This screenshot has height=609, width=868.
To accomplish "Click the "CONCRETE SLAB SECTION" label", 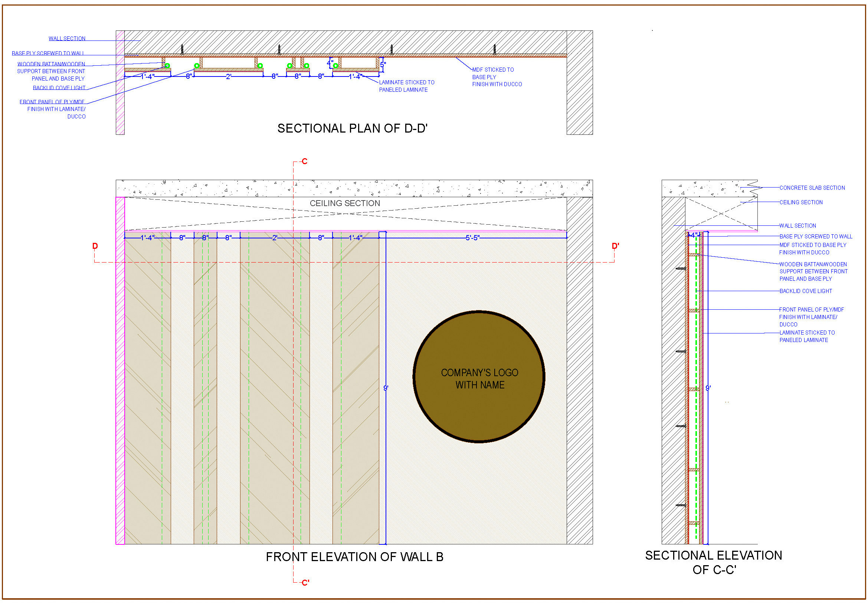I will (x=812, y=188).
